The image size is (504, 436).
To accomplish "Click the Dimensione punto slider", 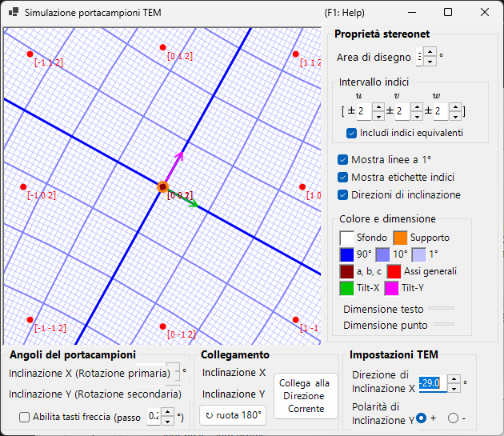I will coord(443,324).
